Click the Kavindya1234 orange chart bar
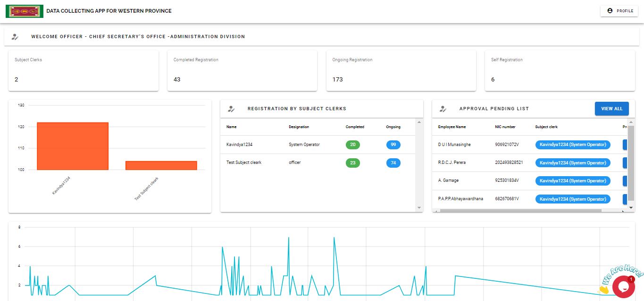Viewport: 644px width, 301px height. (73, 146)
